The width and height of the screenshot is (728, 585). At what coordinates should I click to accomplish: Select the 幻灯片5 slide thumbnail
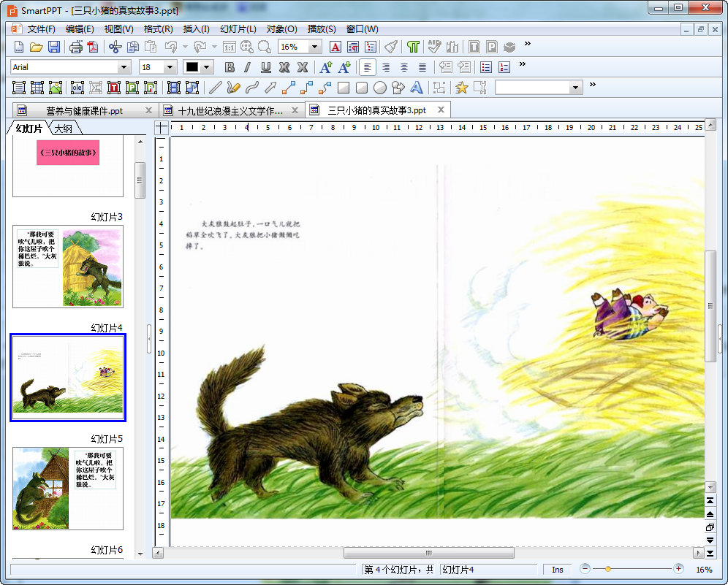pos(68,489)
